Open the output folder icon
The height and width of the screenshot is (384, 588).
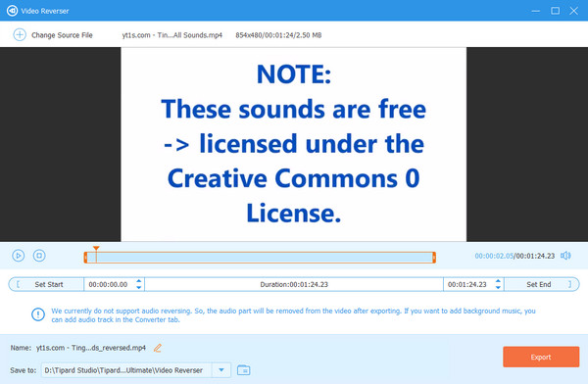[x=244, y=370]
